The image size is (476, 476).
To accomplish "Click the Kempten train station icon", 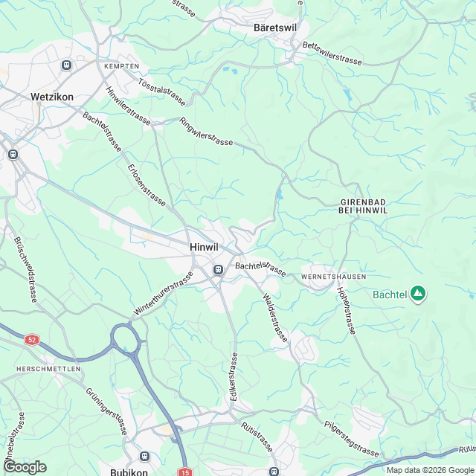I will 66,65.
